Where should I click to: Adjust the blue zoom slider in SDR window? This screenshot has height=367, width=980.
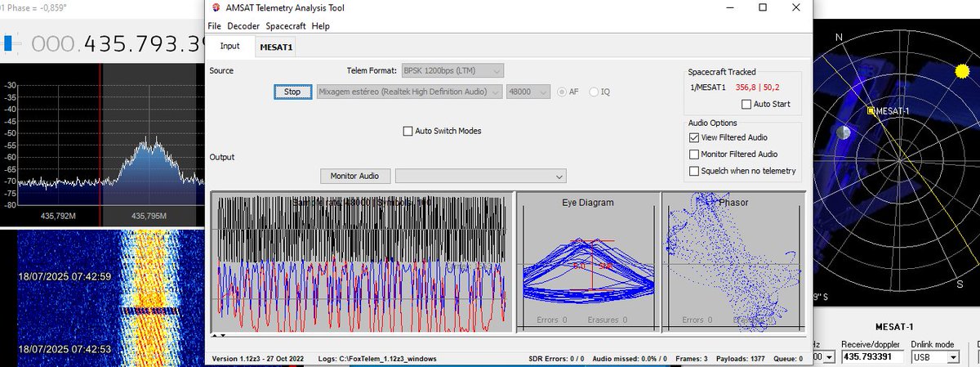point(8,43)
